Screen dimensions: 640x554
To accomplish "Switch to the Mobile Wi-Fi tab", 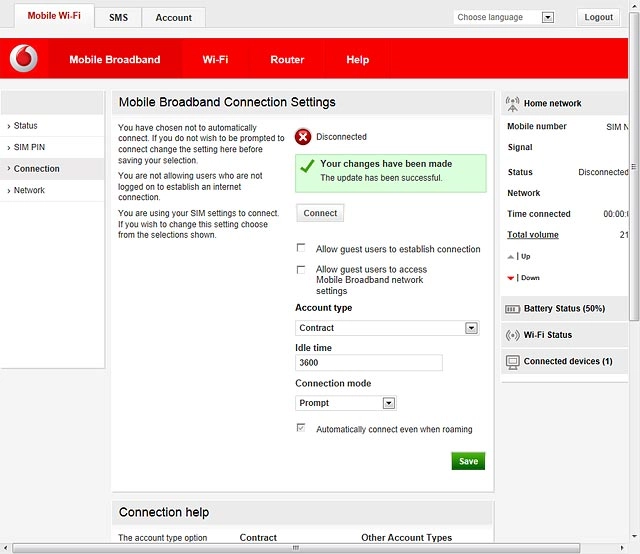I will (54, 16).
